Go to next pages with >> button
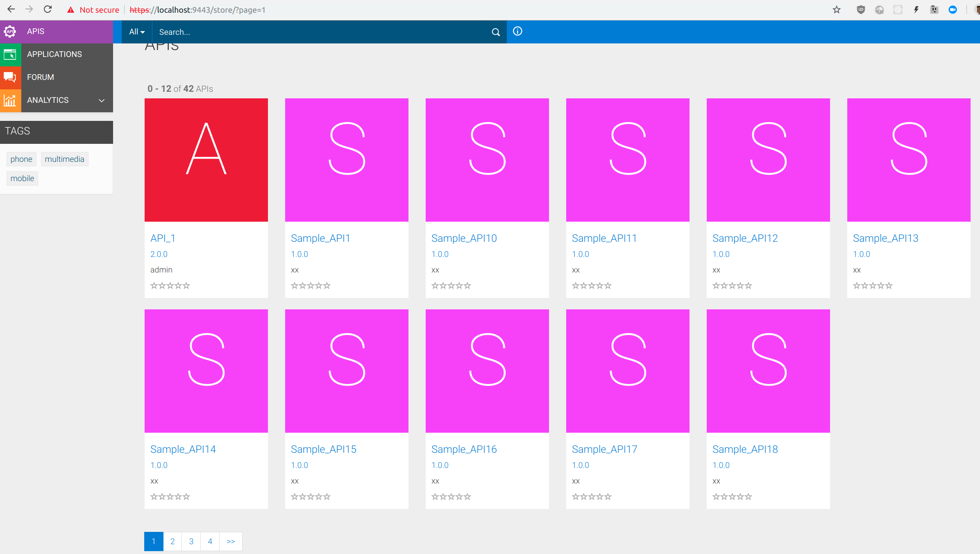The width and height of the screenshot is (980, 554). [x=231, y=541]
